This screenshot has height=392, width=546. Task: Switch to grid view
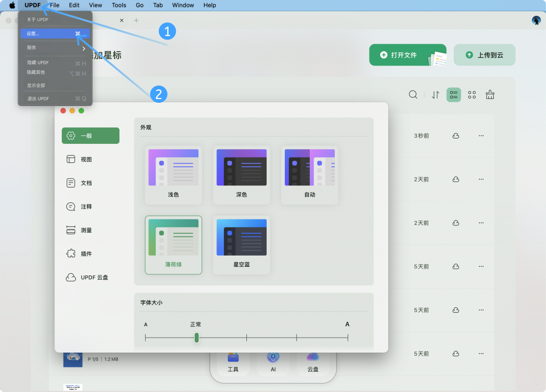click(472, 95)
